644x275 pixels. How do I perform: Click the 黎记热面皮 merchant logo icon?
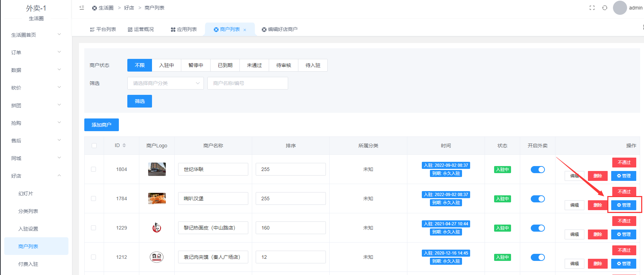point(157,228)
